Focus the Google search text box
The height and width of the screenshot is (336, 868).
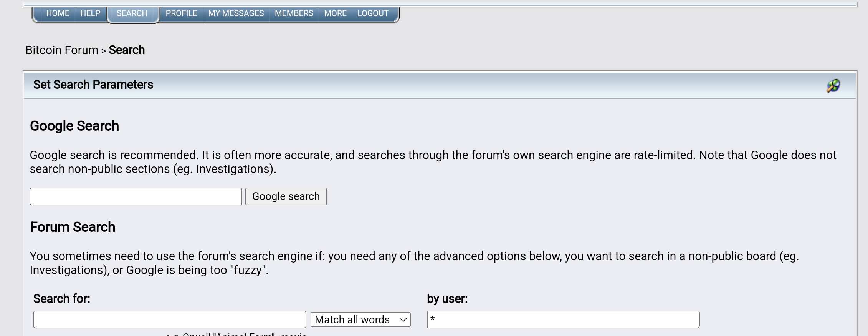(x=136, y=196)
